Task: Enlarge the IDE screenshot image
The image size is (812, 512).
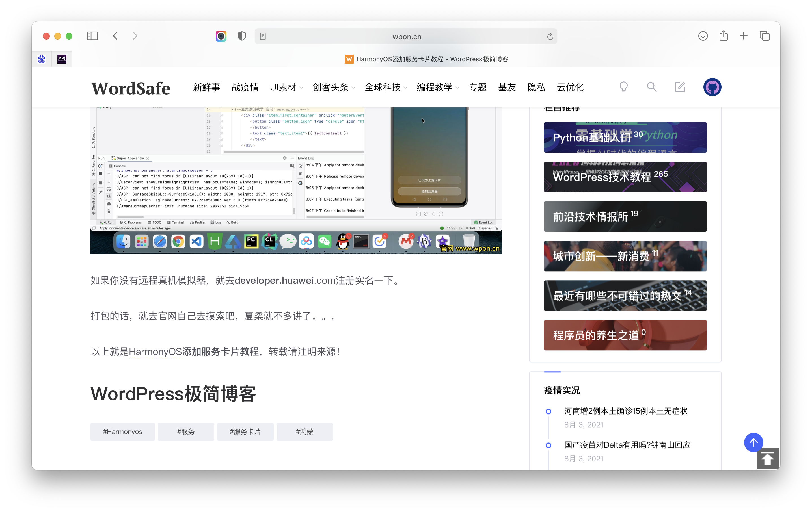Action: click(x=296, y=181)
